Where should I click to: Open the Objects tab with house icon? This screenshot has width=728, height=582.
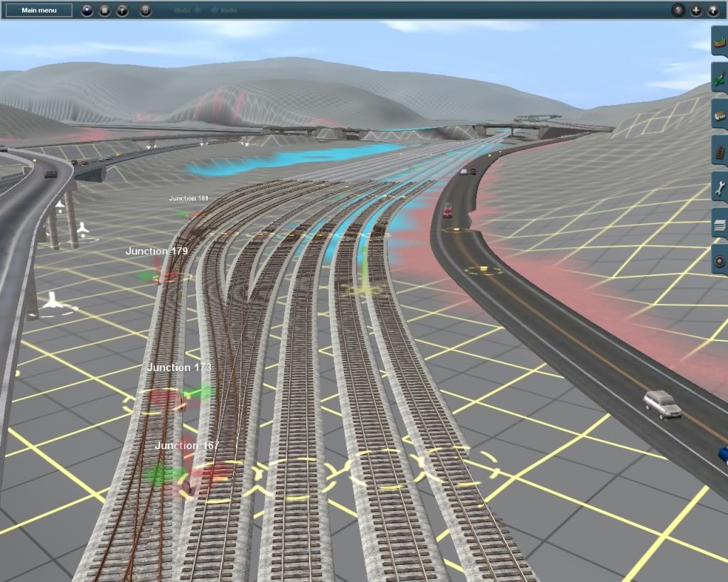pos(719,113)
